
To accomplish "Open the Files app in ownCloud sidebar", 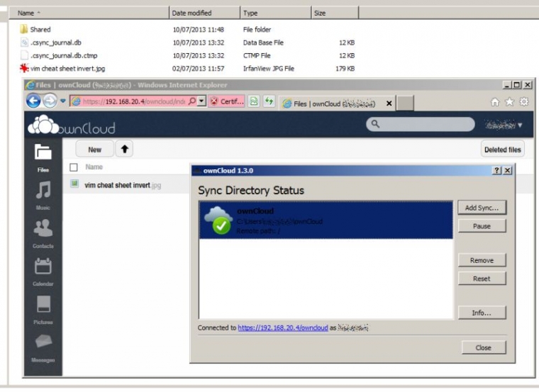I will pos(43,157).
